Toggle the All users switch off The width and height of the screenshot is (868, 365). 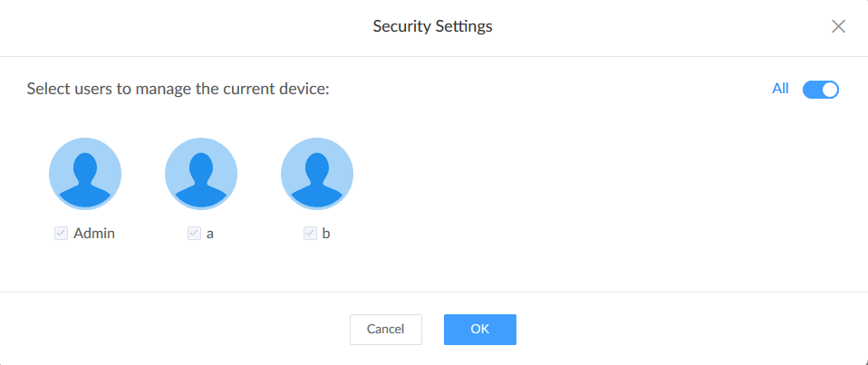821,89
